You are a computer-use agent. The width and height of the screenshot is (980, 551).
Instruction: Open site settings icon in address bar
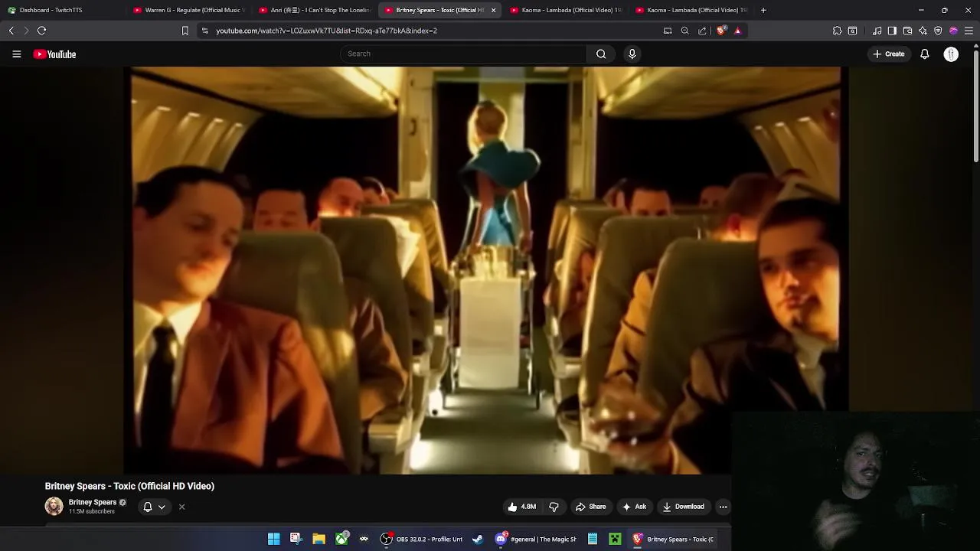point(204,31)
